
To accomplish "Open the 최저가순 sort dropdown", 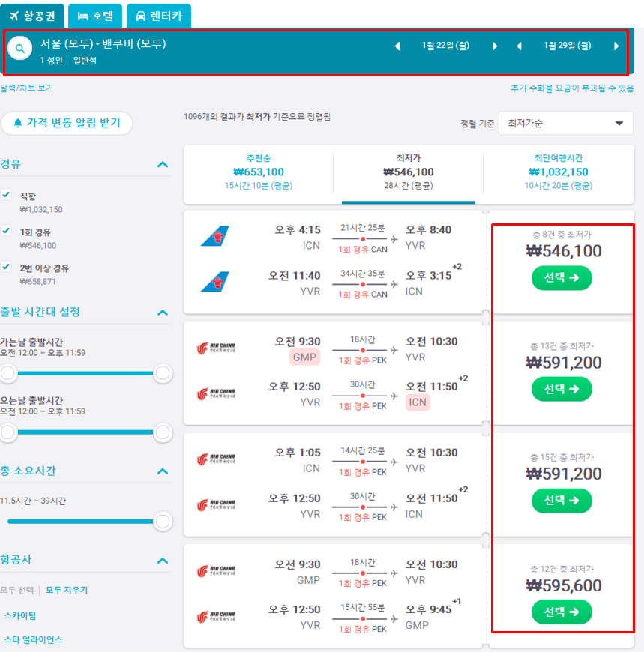I will [x=565, y=123].
